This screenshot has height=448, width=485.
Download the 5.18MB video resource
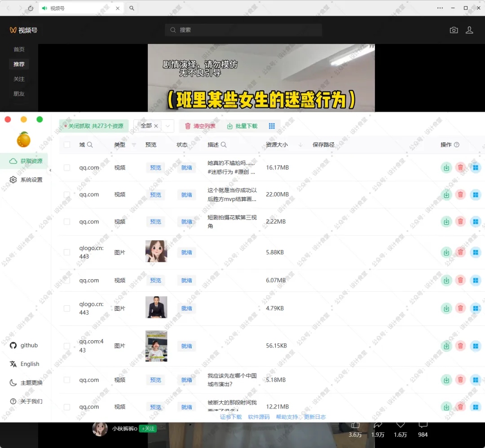[x=446, y=380]
